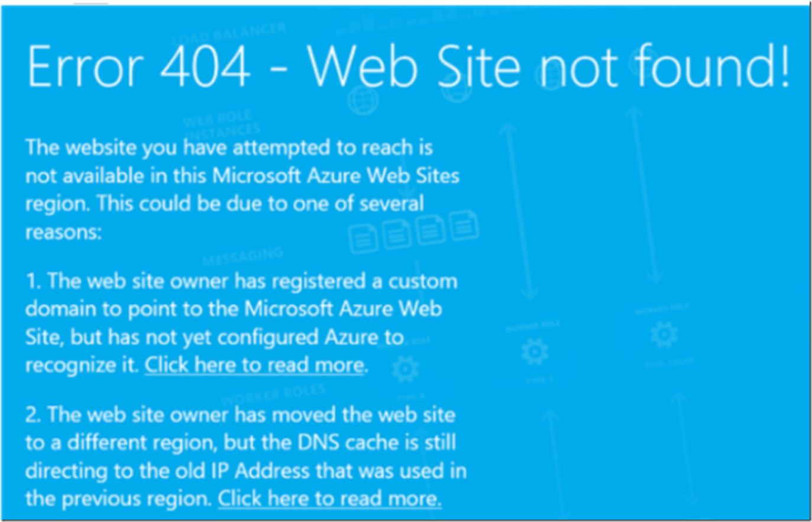Viewport: 812px width, 522px height.
Task: Click the globe icon below the word 'Site'
Action: point(457,90)
